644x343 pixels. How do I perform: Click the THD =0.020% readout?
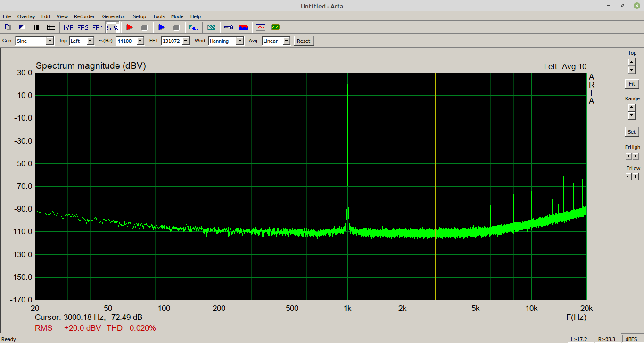131,328
